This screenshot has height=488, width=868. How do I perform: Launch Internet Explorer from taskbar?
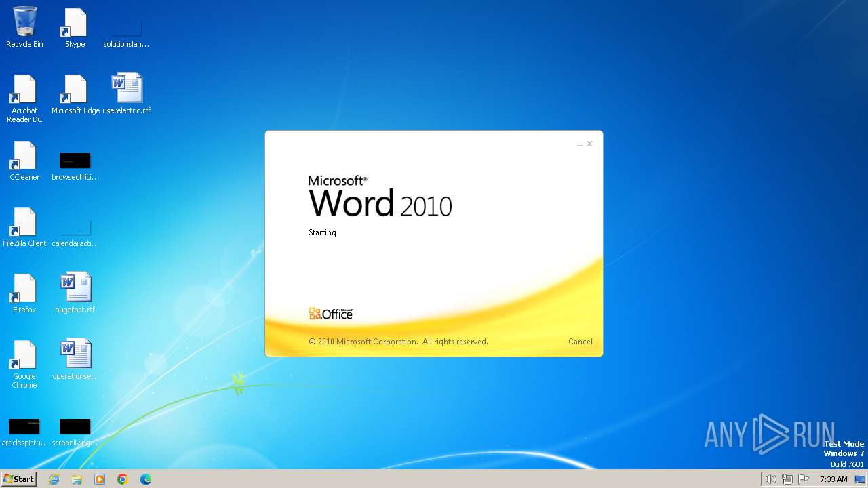(54, 479)
